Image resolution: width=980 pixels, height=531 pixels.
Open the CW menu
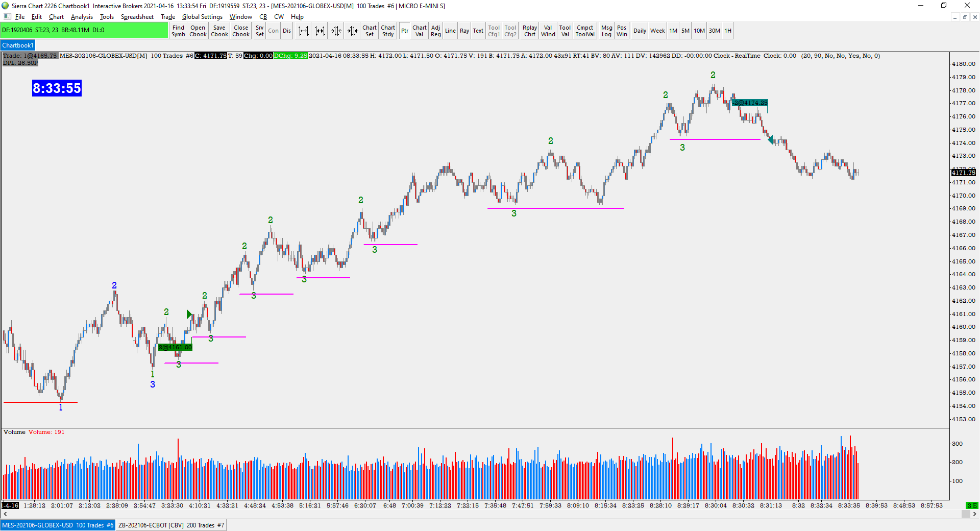click(279, 17)
